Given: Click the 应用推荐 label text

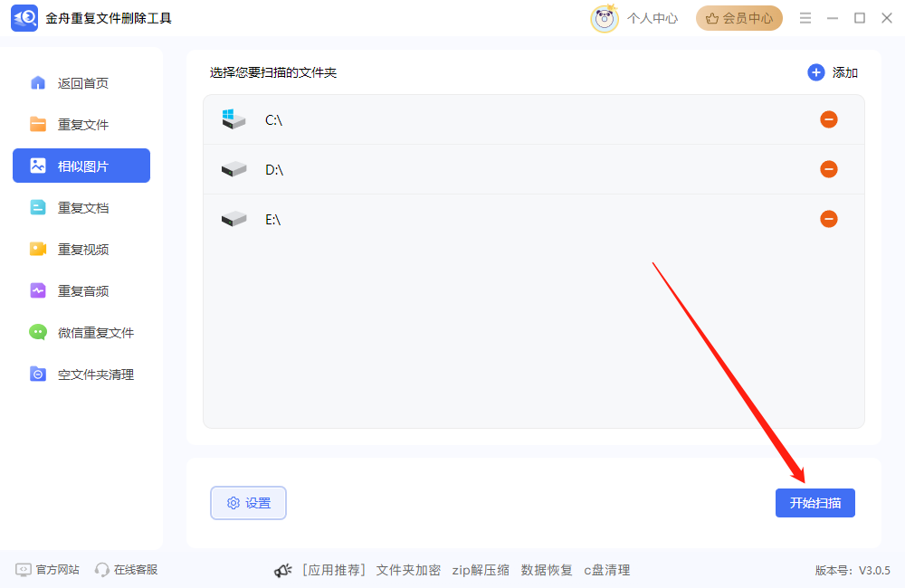Looking at the screenshot, I should (334, 570).
